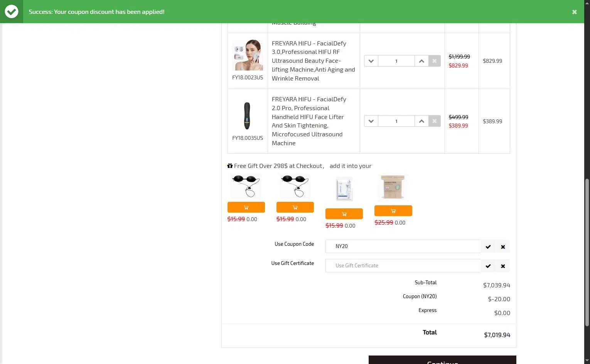Click the Total amount $7,019.94
This screenshot has height=364, width=590.
[x=497, y=335]
